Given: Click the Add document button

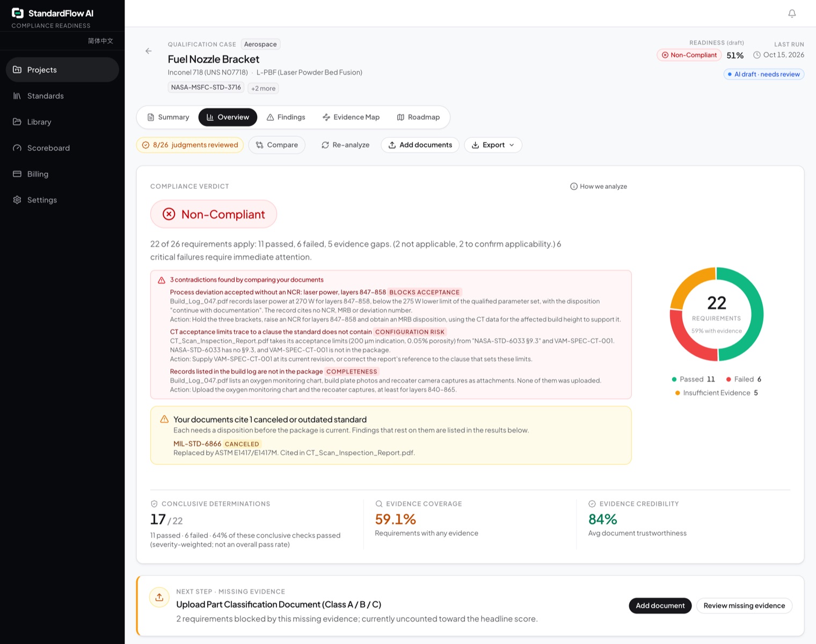Looking at the screenshot, I should (660, 605).
